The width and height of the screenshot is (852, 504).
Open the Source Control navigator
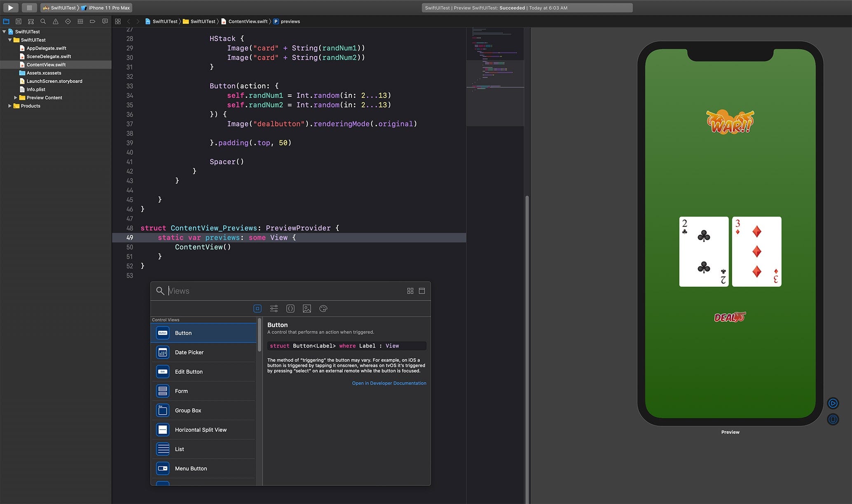(x=19, y=21)
